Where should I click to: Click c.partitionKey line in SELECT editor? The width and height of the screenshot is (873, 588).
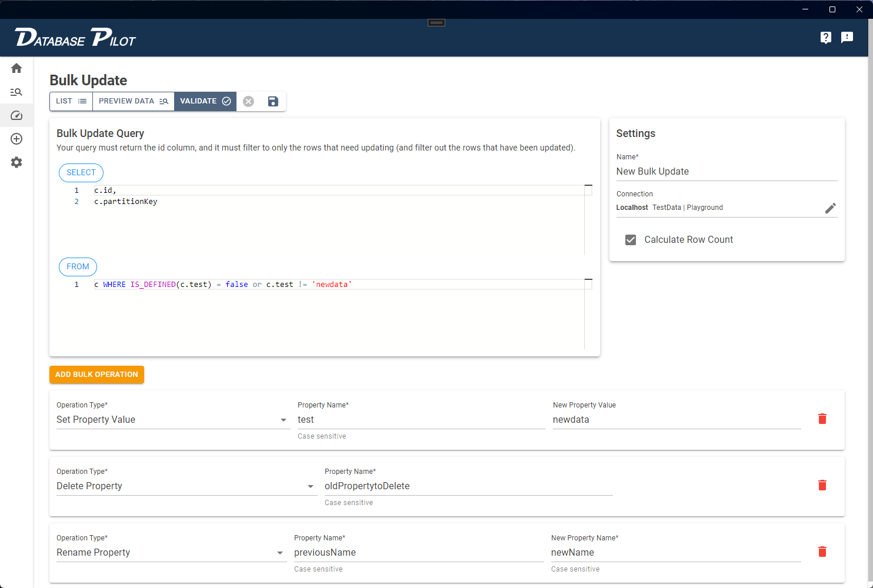(126, 202)
